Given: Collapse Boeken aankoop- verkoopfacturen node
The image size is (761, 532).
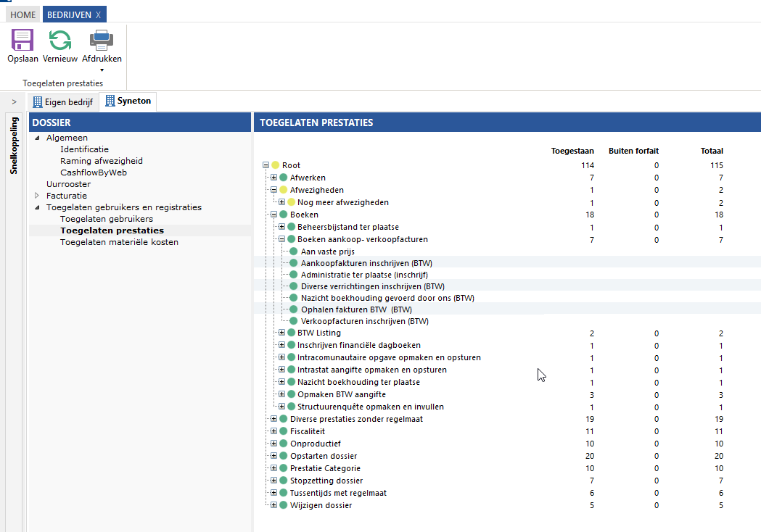Looking at the screenshot, I should (282, 239).
